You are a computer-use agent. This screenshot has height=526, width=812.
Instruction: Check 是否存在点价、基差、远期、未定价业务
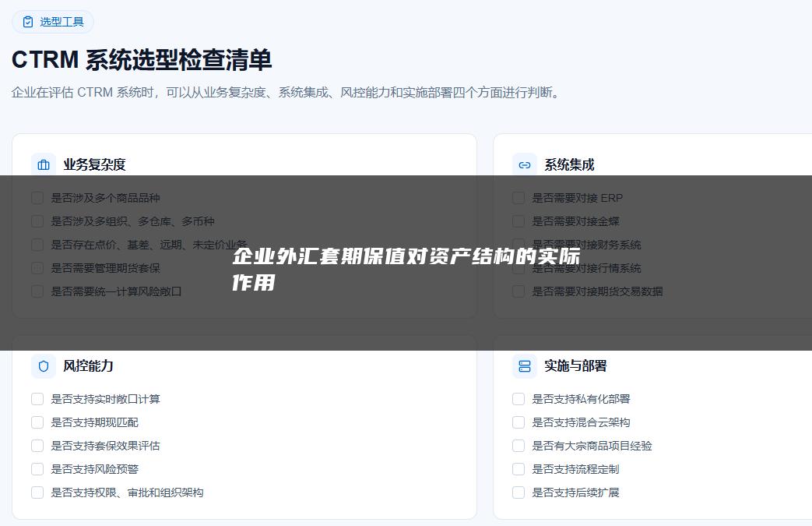(x=37, y=245)
